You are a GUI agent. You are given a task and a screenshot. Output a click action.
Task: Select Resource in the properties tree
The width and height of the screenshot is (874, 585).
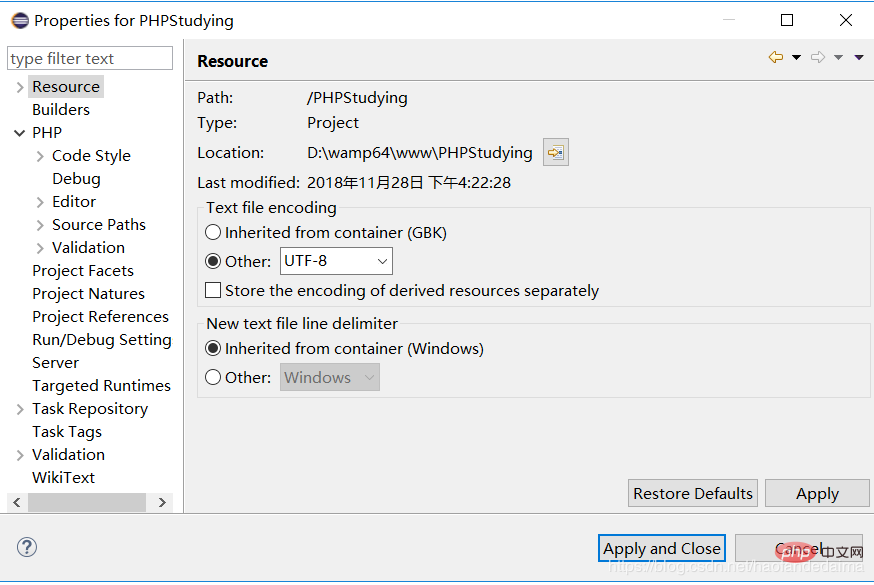[x=66, y=87]
